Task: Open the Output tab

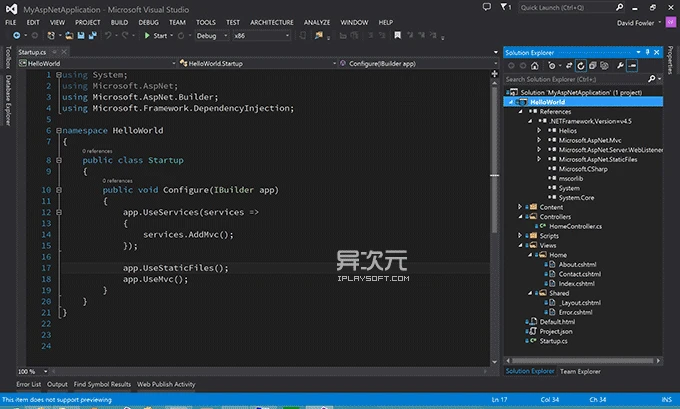Action: pos(57,384)
